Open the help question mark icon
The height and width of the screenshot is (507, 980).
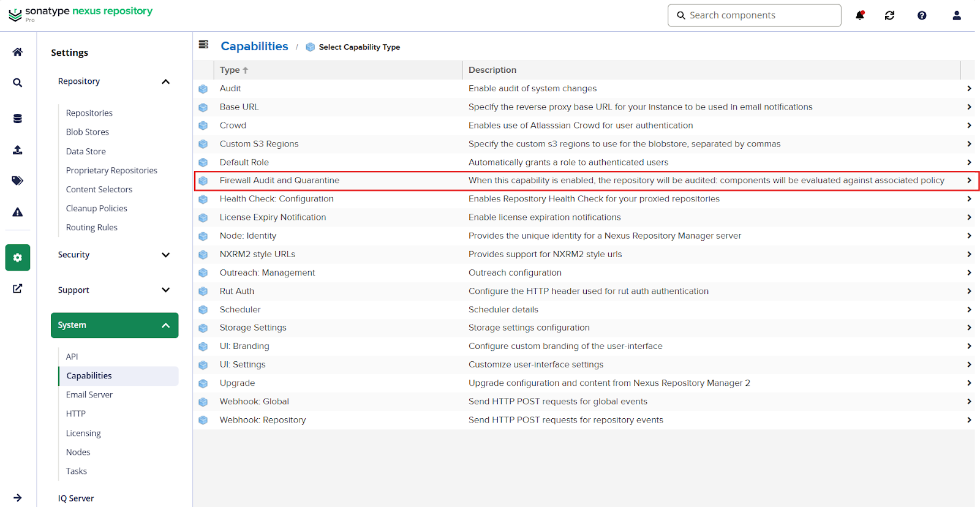click(x=922, y=15)
